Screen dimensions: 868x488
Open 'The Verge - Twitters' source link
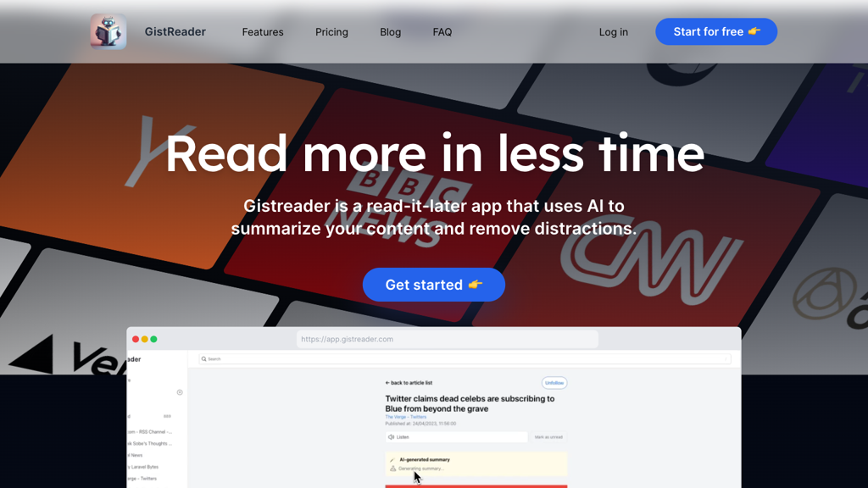coord(406,417)
